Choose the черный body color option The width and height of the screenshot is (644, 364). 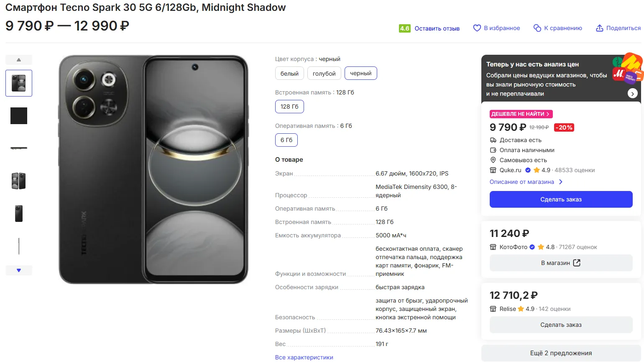360,73
